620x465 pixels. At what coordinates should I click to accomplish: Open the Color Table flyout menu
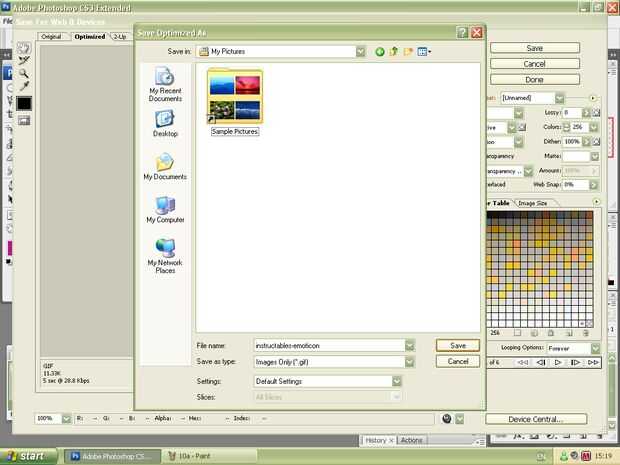click(597, 202)
